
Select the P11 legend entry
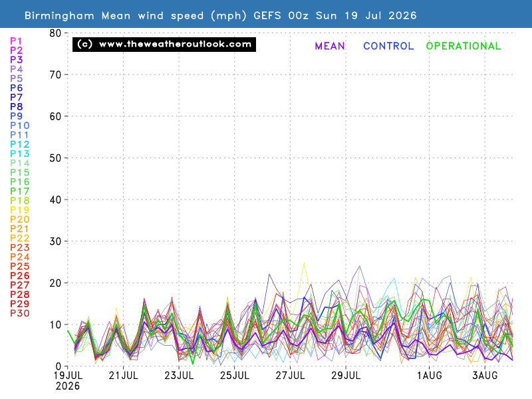pos(19,135)
